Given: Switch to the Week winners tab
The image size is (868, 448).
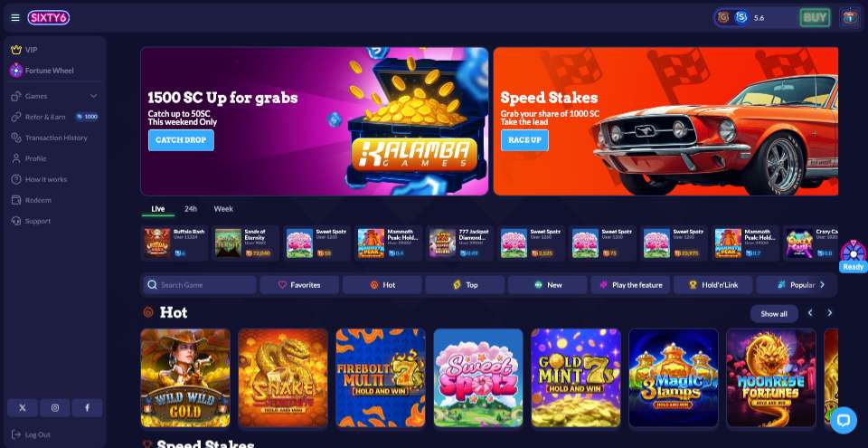Looking at the screenshot, I should pos(223,209).
